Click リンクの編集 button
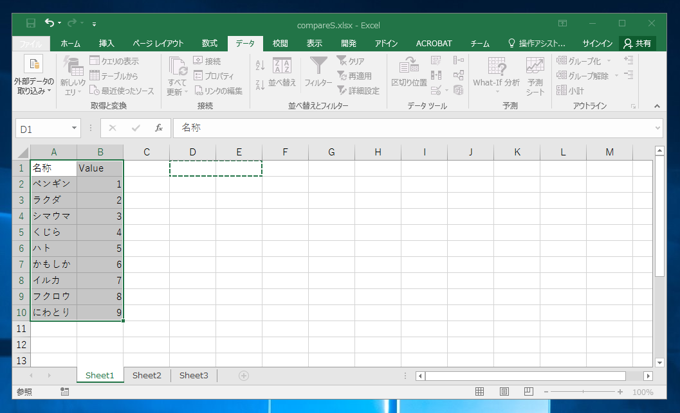This screenshot has width=680, height=413. pyautogui.click(x=218, y=90)
